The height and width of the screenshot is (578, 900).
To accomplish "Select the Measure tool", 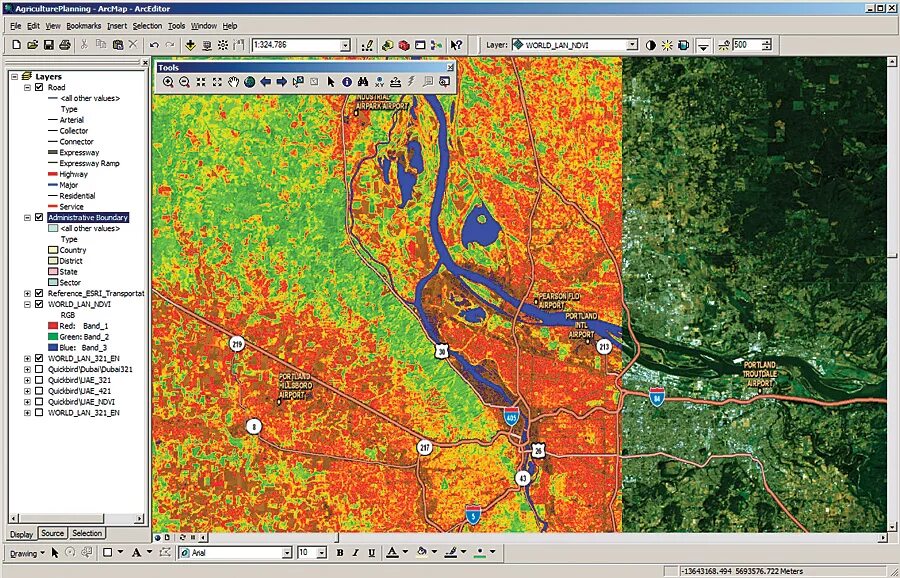I will point(395,82).
